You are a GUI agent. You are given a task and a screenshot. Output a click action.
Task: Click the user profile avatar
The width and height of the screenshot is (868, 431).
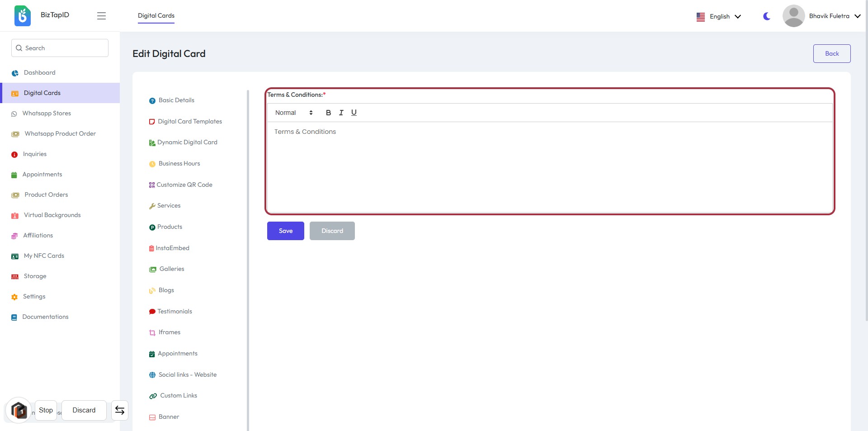[793, 16]
